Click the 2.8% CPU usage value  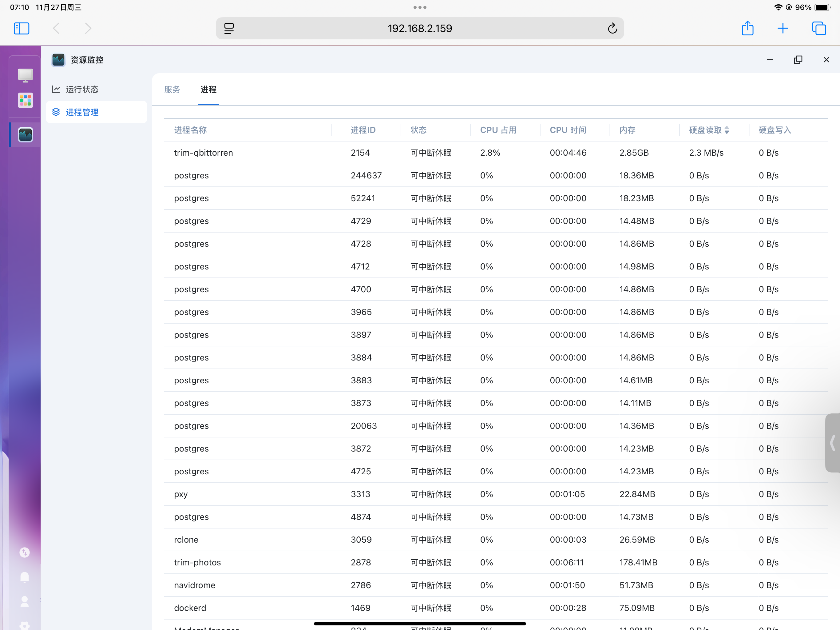point(490,153)
